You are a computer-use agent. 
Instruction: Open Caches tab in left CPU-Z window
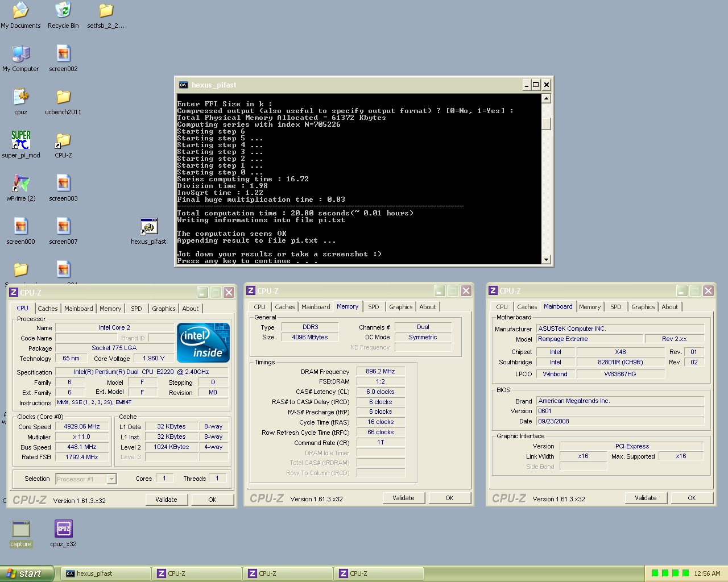click(48, 309)
